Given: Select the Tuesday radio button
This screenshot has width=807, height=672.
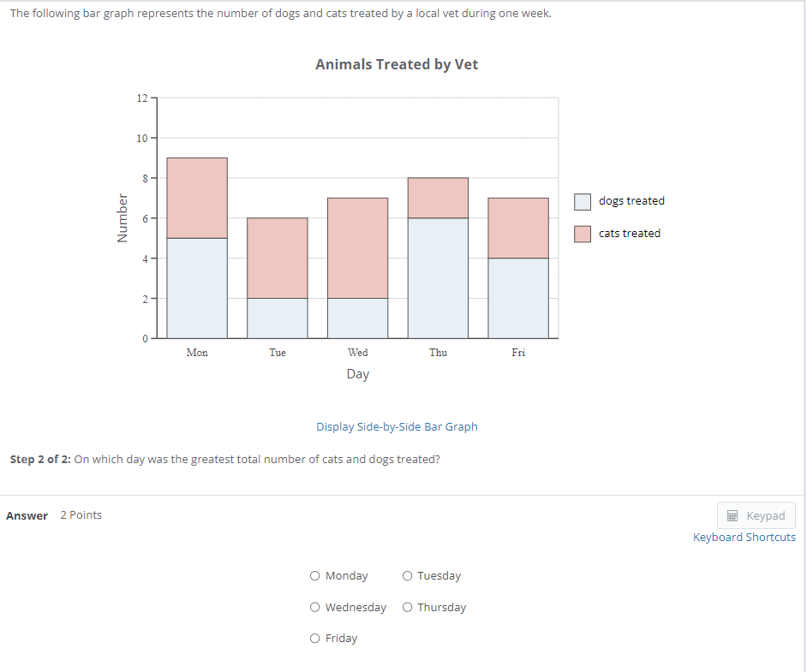Looking at the screenshot, I should [408, 575].
